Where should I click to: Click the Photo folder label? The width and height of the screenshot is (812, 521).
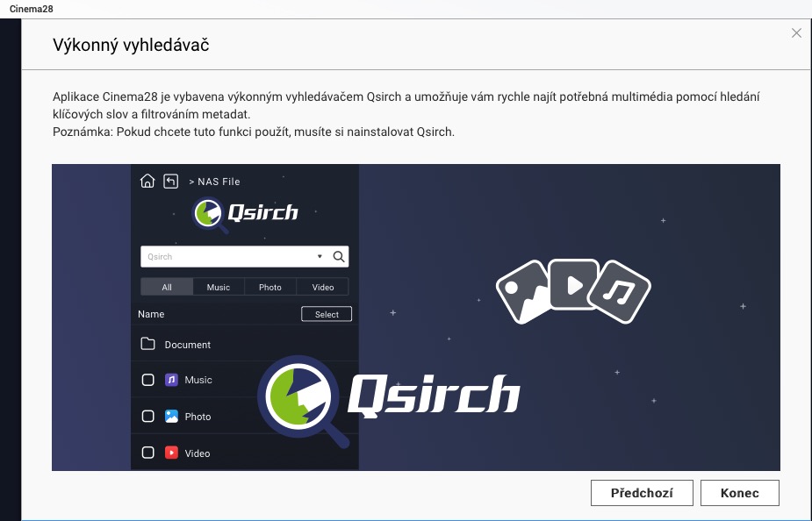point(198,417)
